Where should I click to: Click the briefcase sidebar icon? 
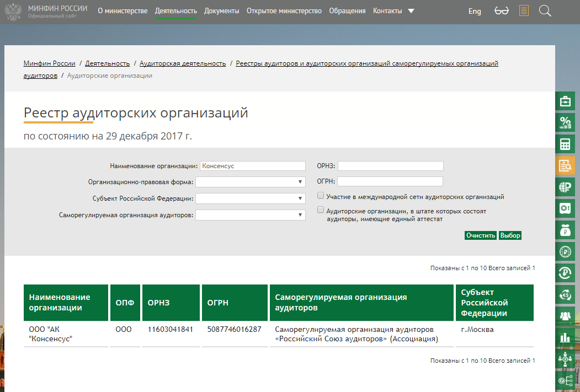[565, 101]
